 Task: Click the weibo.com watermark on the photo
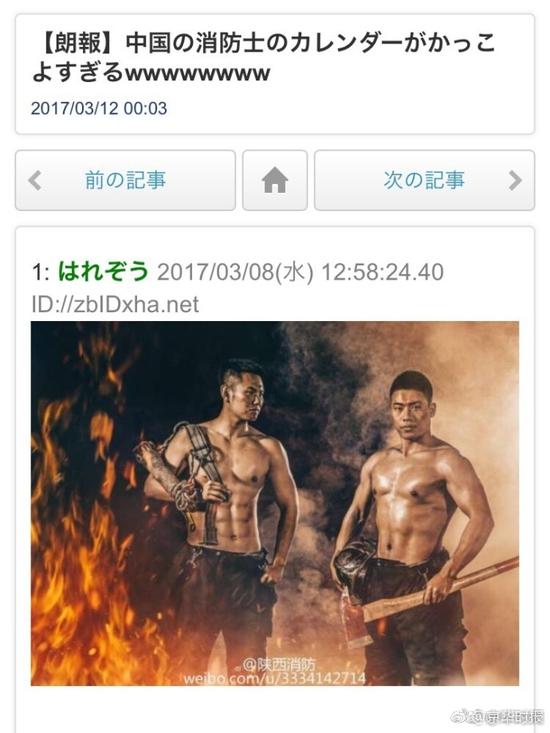[275, 677]
